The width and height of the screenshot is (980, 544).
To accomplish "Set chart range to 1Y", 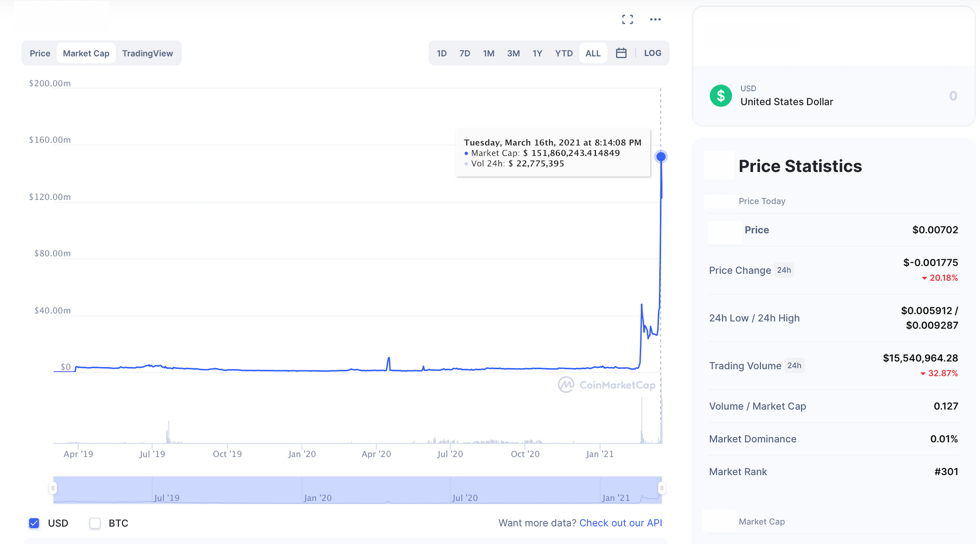I will pos(538,53).
